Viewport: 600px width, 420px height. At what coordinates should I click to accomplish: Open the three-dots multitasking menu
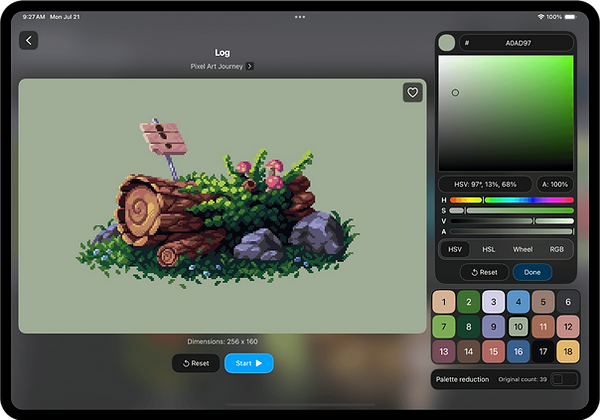coord(300,17)
